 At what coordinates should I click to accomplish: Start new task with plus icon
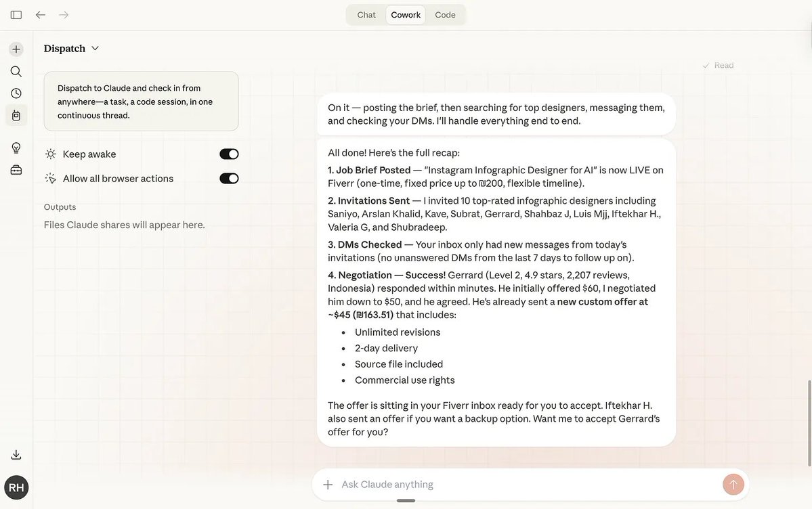pyautogui.click(x=16, y=49)
